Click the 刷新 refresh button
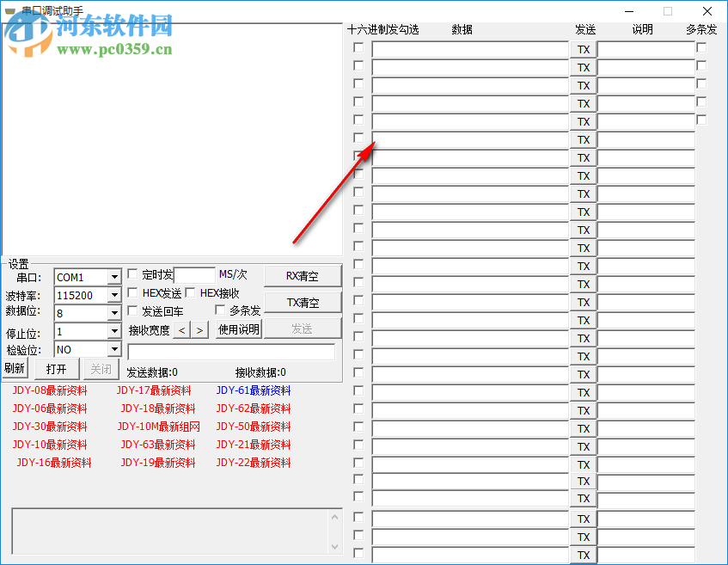 14,368
